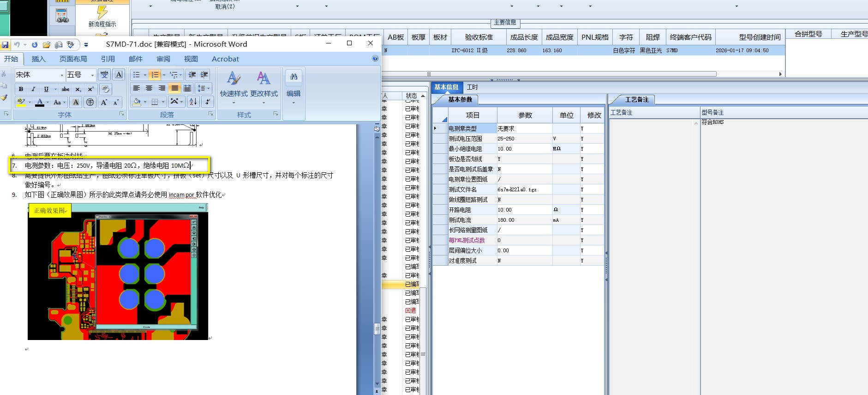Viewport: 868px width, 395px height.
Task: Open the font size dropdown (五号)
Action: click(92, 75)
